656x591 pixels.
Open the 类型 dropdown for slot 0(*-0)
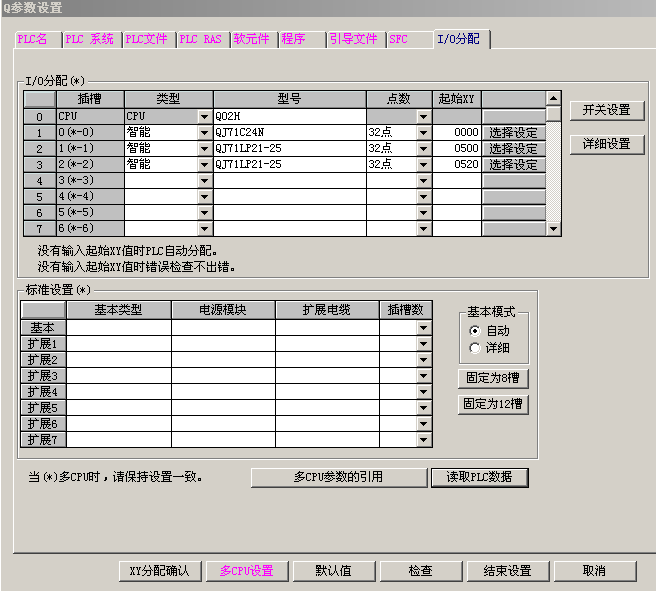(205, 132)
